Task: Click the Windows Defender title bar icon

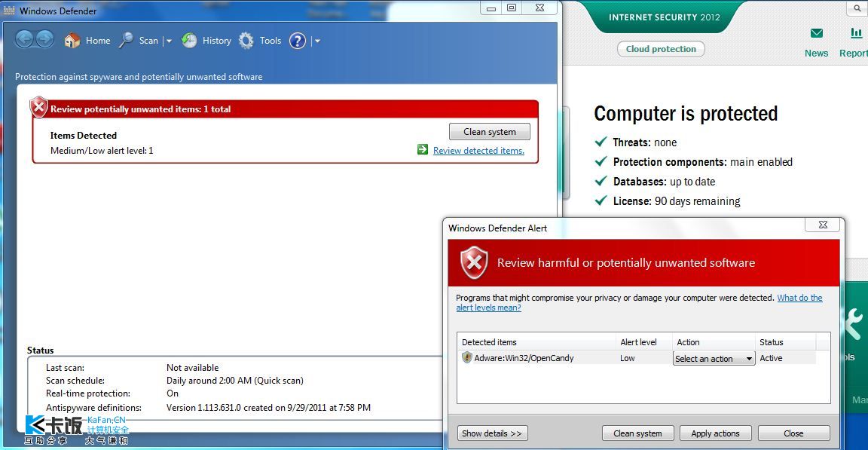Action: click(9, 11)
